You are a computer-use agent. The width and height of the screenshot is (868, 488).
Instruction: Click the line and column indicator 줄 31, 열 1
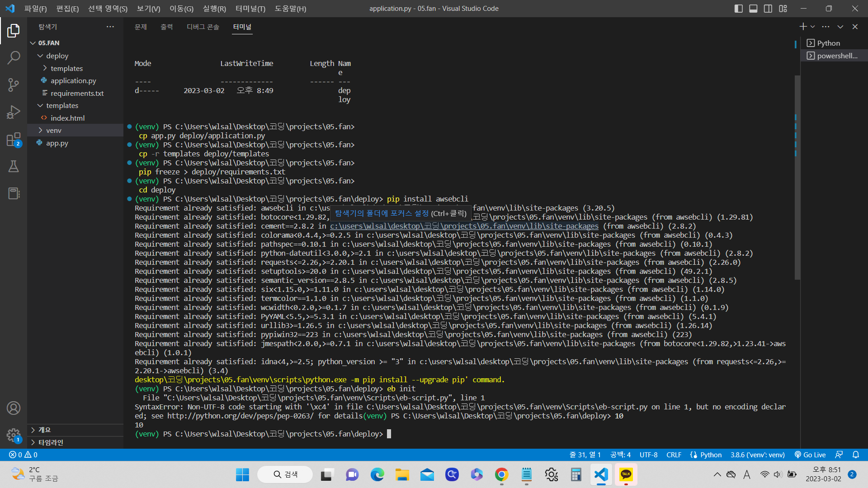[585, 455]
